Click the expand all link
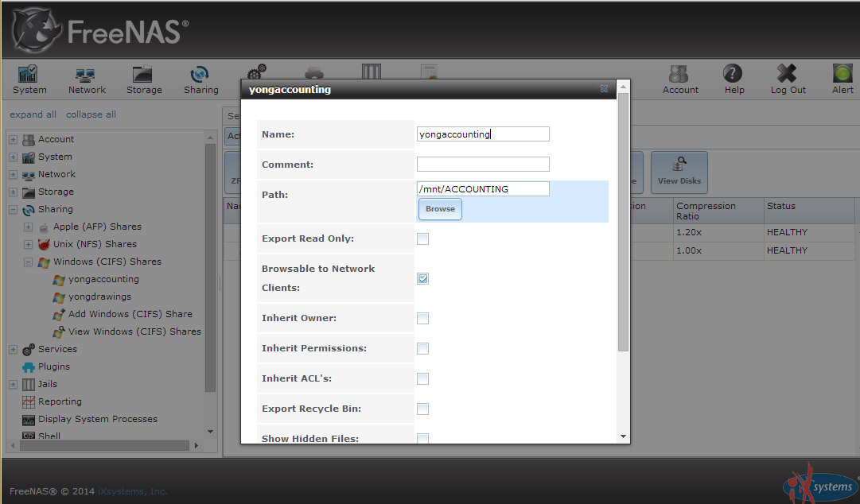 point(33,114)
